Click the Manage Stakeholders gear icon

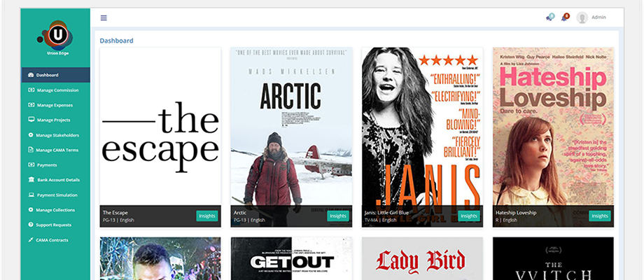pyautogui.click(x=30, y=135)
